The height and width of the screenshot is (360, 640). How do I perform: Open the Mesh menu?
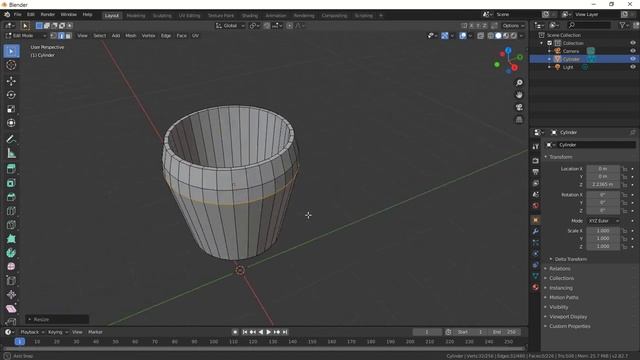[131, 36]
